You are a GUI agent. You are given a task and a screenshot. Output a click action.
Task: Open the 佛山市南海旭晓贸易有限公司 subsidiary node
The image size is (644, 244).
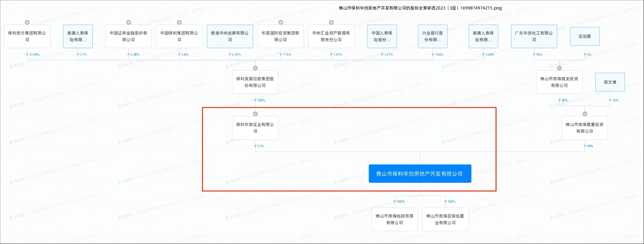(x=395, y=219)
